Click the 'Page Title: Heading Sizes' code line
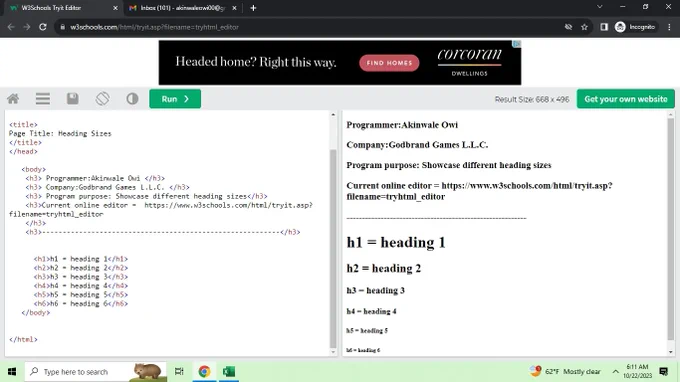The height and width of the screenshot is (382, 680). [60, 134]
